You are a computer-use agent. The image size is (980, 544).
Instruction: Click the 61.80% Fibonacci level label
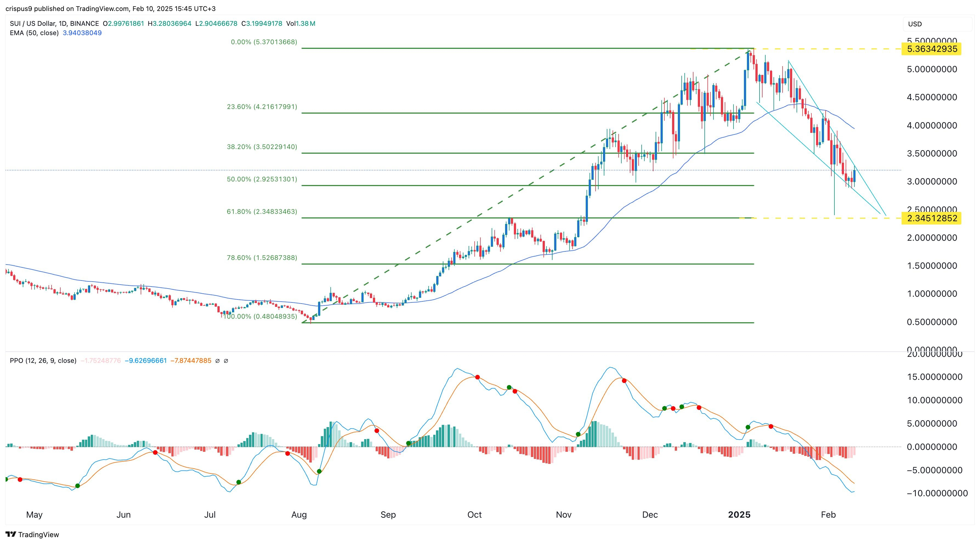[262, 212]
